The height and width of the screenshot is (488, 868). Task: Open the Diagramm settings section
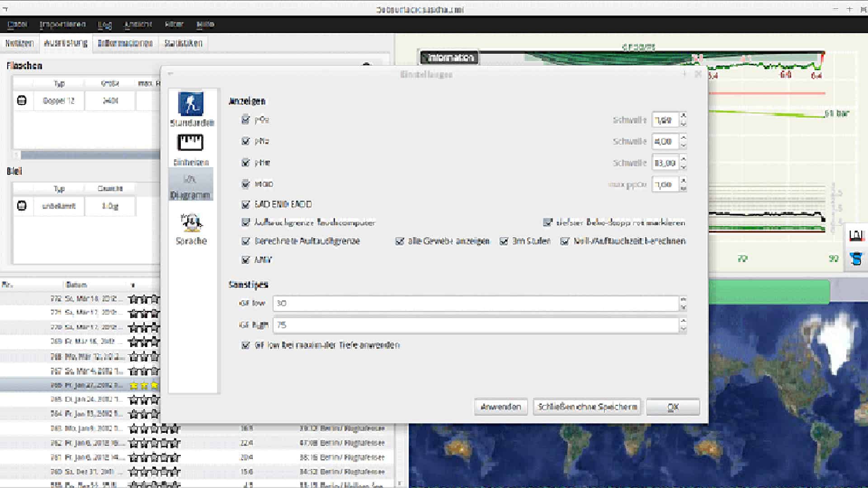pyautogui.click(x=190, y=185)
